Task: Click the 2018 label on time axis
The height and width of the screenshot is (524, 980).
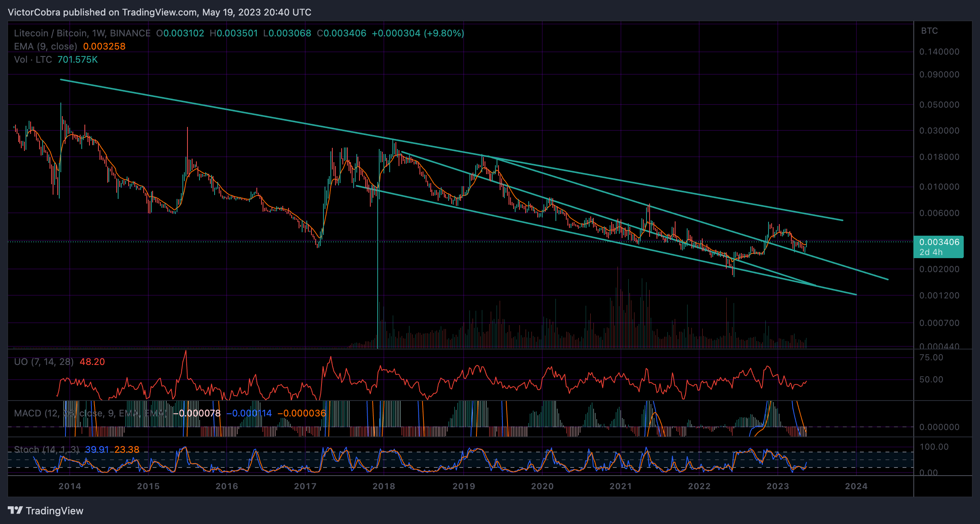Action: click(x=384, y=486)
